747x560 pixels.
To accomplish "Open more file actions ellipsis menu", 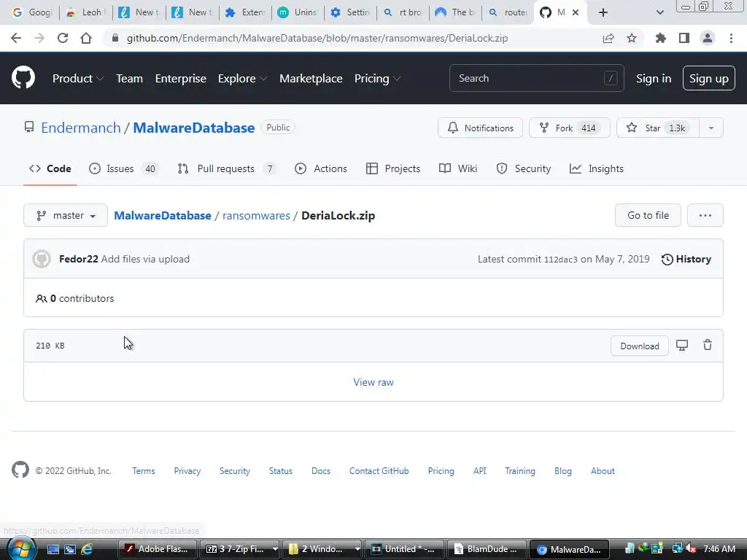I will (x=705, y=216).
